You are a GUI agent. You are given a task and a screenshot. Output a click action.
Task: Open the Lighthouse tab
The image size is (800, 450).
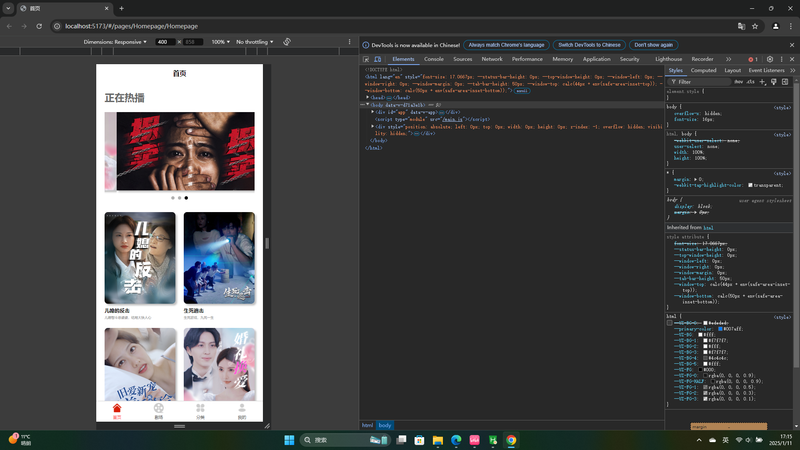[x=668, y=59]
